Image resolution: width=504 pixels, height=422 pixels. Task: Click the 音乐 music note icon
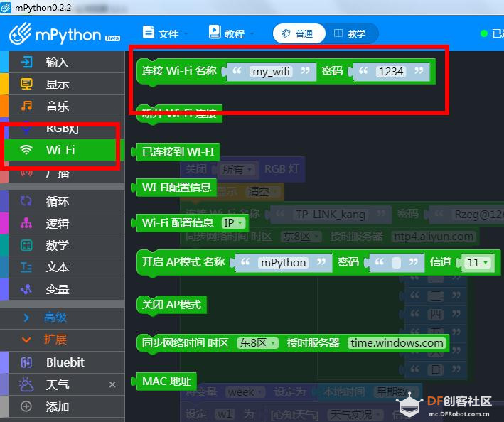pyautogui.click(x=26, y=106)
